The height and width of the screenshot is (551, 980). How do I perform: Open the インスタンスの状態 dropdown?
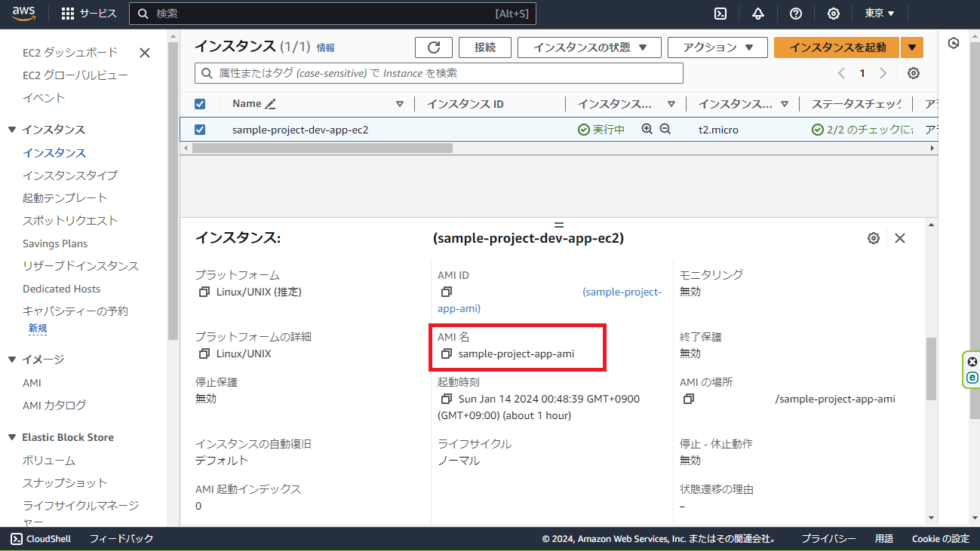589,47
